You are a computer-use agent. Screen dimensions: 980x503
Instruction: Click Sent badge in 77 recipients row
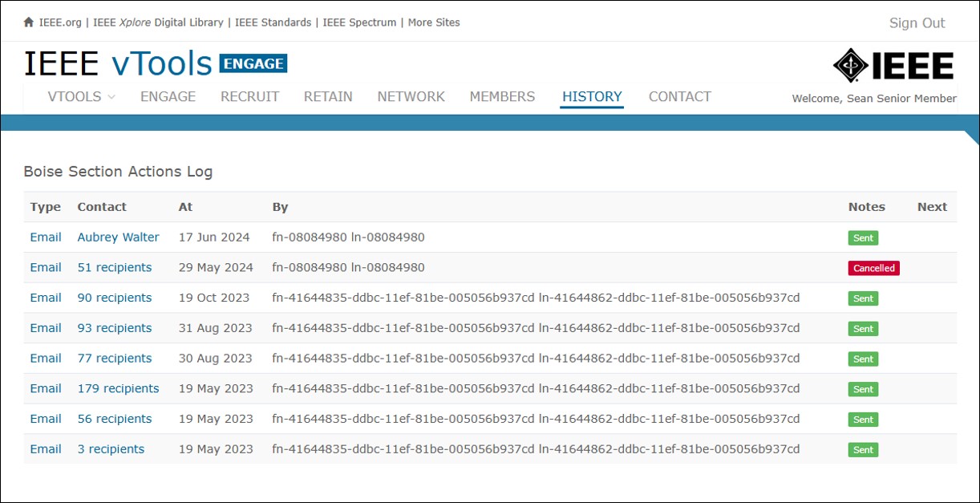click(863, 359)
